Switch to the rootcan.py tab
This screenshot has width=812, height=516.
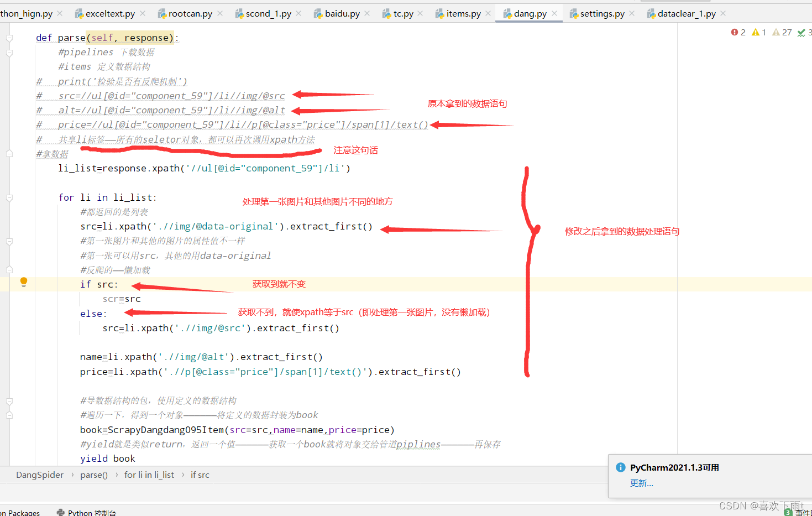point(190,13)
